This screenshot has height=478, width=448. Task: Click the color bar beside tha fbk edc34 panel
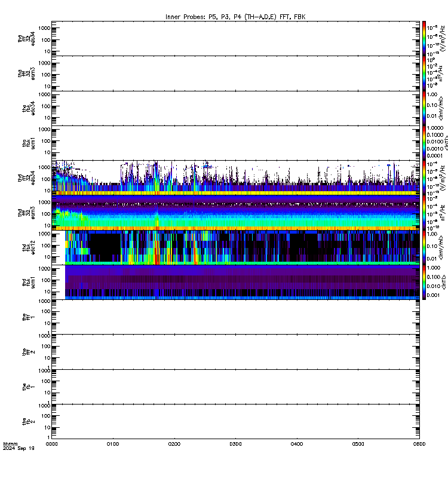click(424, 108)
